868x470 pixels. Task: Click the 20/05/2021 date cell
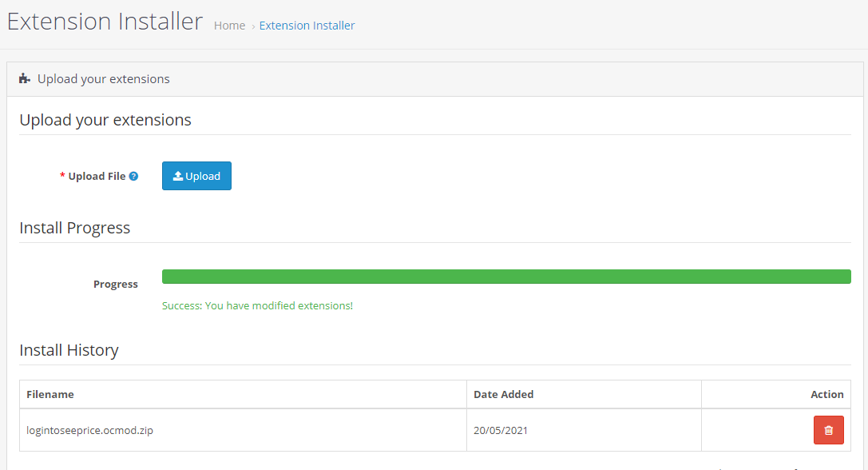(x=499, y=429)
